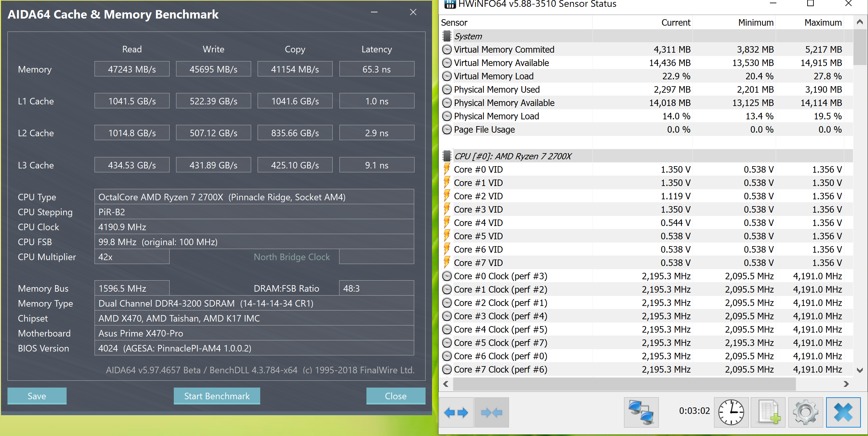Screen dimensions: 868x436
Task: Click the HWiNFO vertical scrollbar up arrow
Action: point(860,22)
